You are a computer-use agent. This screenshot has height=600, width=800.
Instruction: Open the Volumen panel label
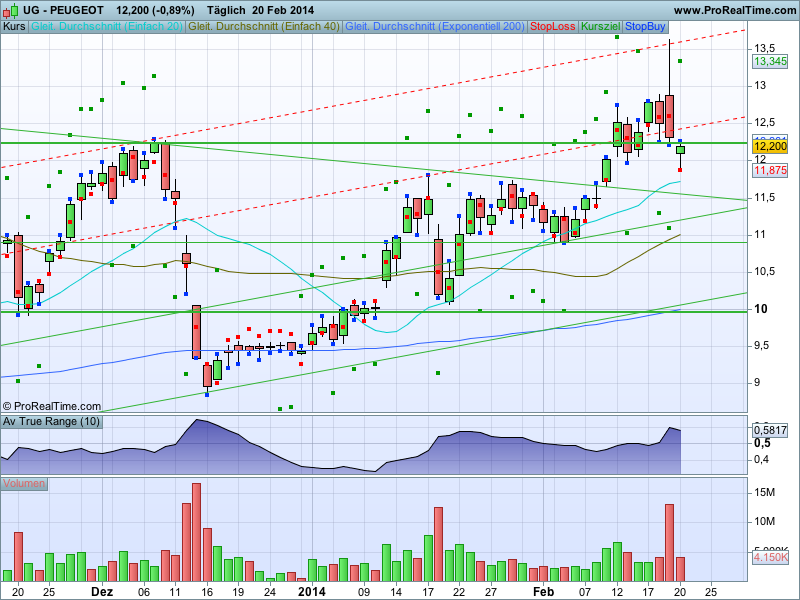[x=24, y=483]
